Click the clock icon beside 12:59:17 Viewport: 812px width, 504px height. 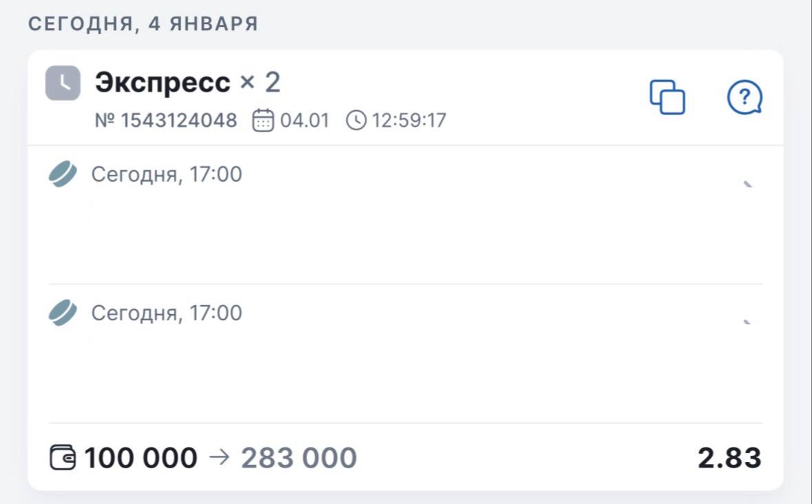tap(356, 121)
